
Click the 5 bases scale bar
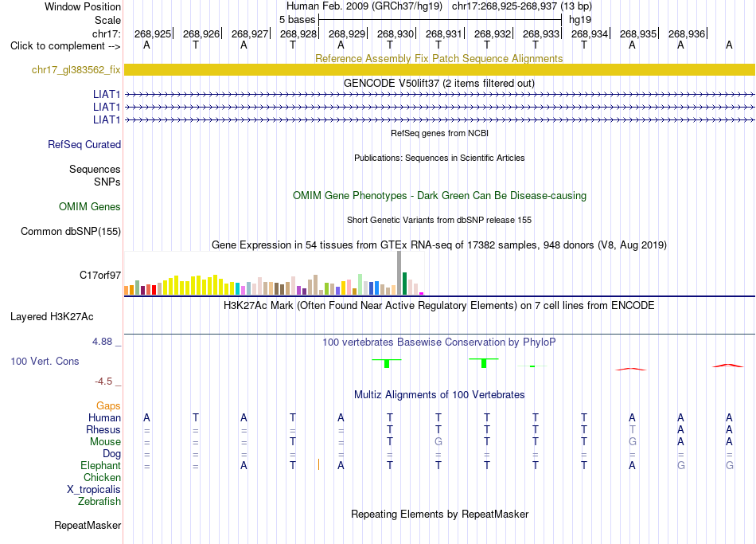click(440, 20)
